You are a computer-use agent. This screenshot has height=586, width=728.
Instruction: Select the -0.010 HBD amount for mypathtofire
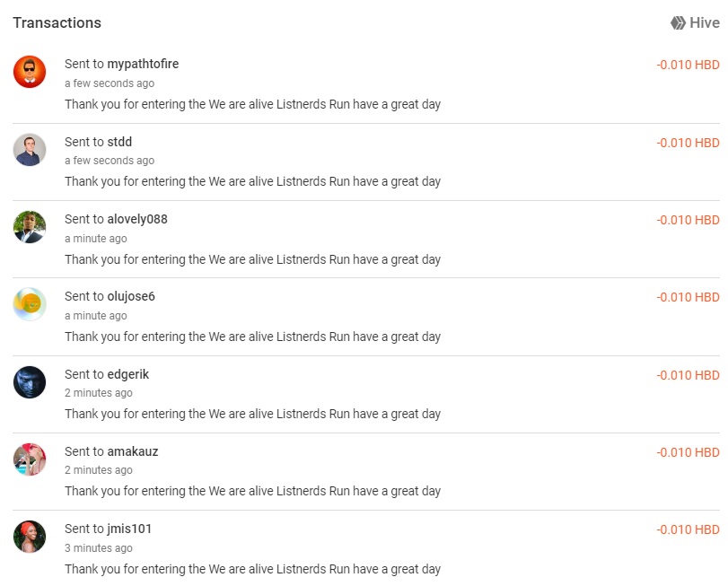click(688, 65)
